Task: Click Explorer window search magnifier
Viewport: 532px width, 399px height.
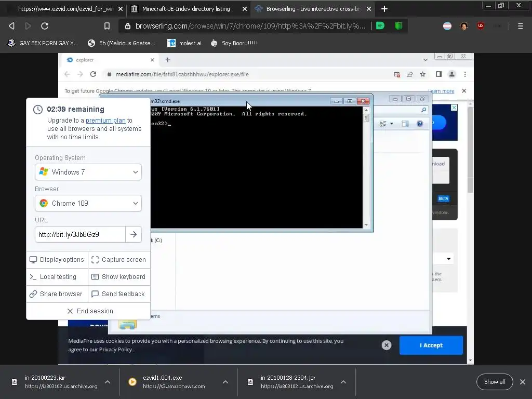Action: [423, 110]
